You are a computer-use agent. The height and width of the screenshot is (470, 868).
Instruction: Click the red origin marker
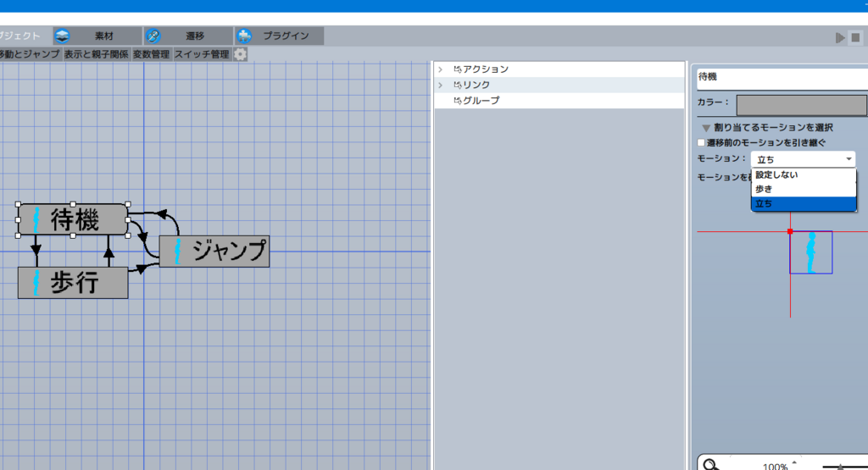[790, 232]
